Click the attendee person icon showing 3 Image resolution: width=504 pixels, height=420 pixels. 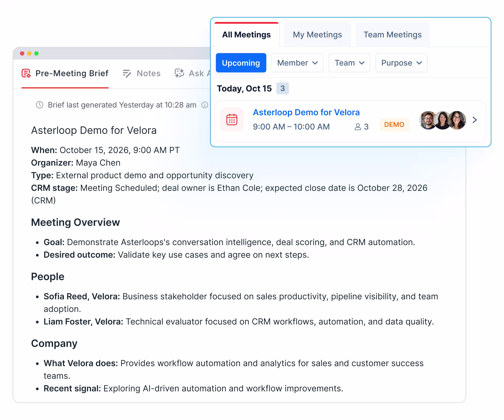358,127
